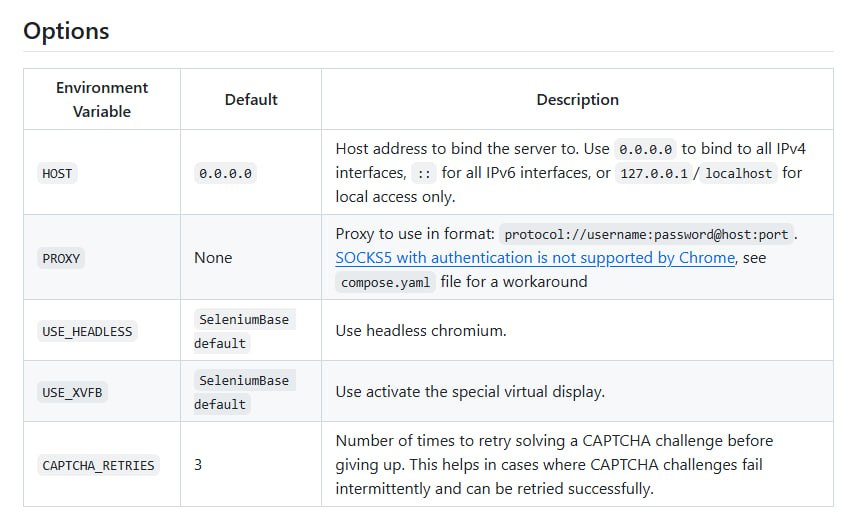Click the Options heading
The image size is (856, 517).
[66, 31]
